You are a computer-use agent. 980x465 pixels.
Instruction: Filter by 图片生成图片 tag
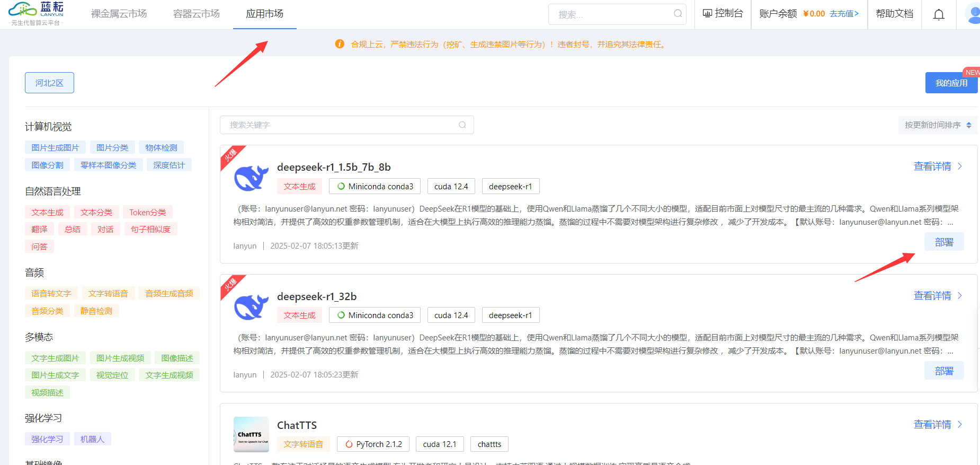(x=55, y=148)
